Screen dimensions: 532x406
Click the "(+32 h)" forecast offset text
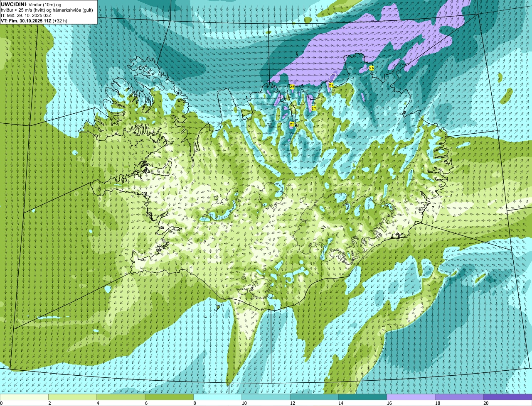tap(60, 20)
